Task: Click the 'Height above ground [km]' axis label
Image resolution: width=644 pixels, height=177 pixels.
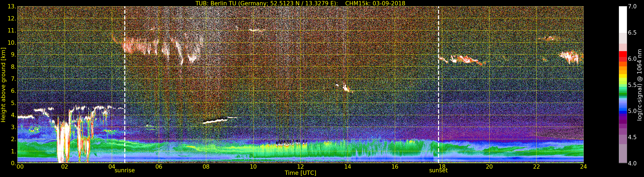Action: pyautogui.click(x=3, y=85)
